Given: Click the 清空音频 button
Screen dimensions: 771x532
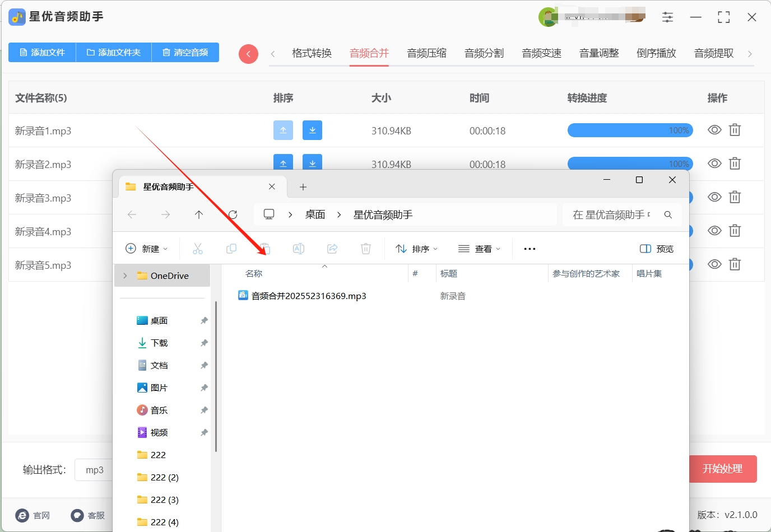Looking at the screenshot, I should [x=185, y=52].
